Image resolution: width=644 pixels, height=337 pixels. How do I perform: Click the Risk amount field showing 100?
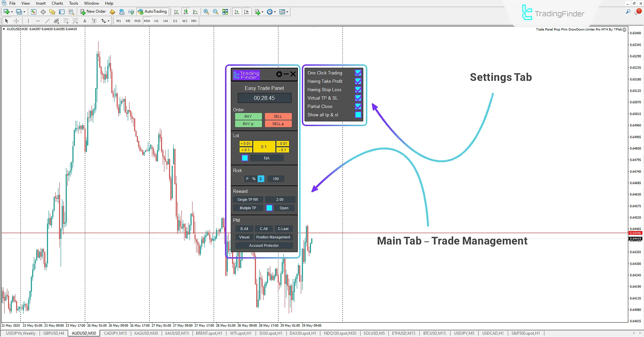[275, 179]
